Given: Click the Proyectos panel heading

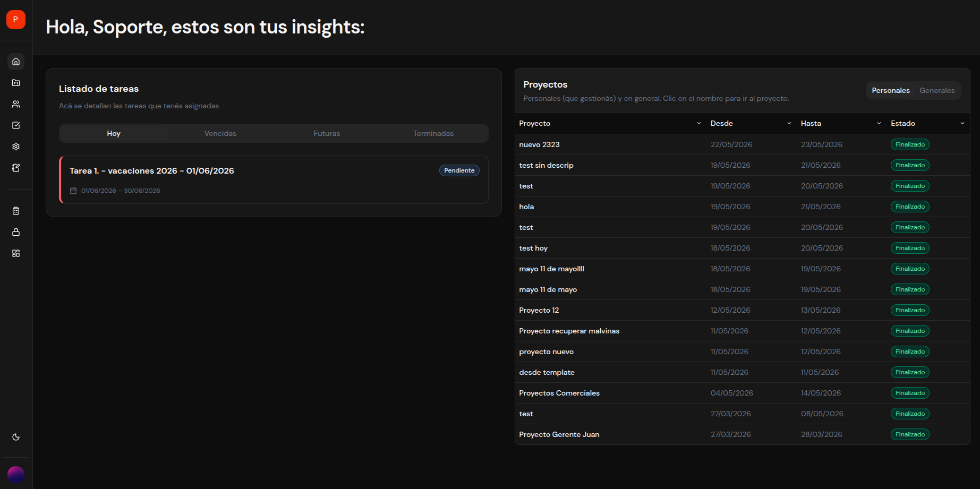Looking at the screenshot, I should pyautogui.click(x=545, y=84).
